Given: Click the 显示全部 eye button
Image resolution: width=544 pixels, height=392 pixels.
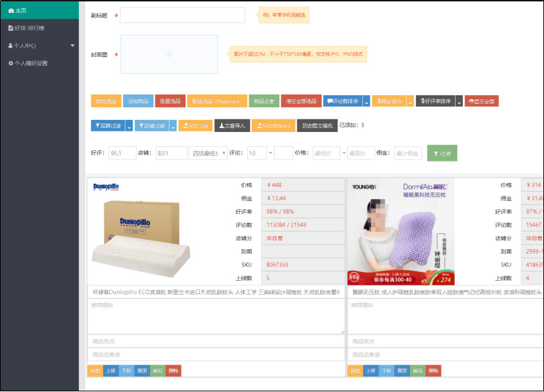Looking at the screenshot, I should tap(482, 101).
